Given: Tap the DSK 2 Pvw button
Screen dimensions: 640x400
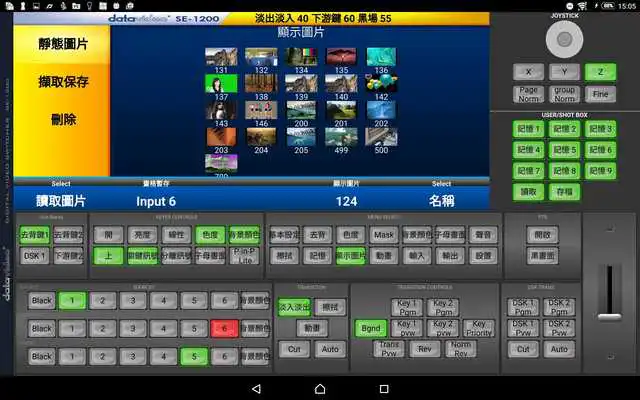Looking at the screenshot, I should click(x=559, y=328).
